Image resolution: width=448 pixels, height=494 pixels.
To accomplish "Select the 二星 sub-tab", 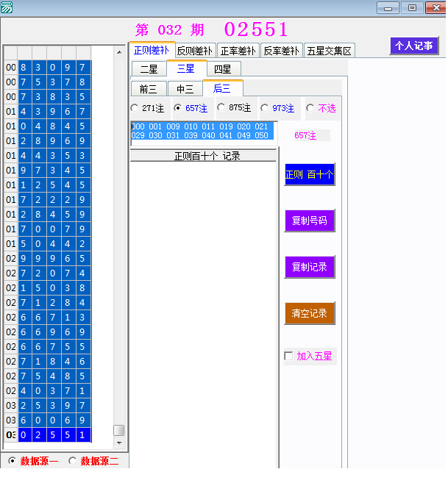I will click(149, 69).
